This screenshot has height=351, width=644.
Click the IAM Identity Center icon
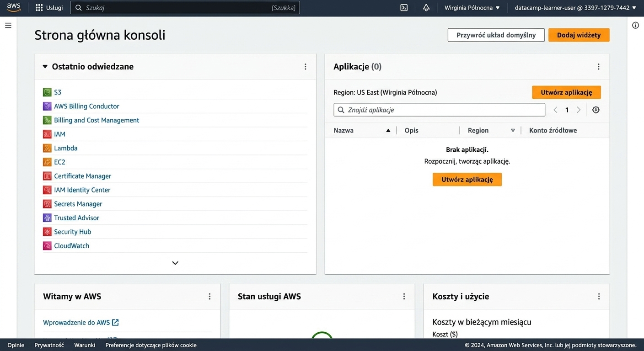pos(47,190)
